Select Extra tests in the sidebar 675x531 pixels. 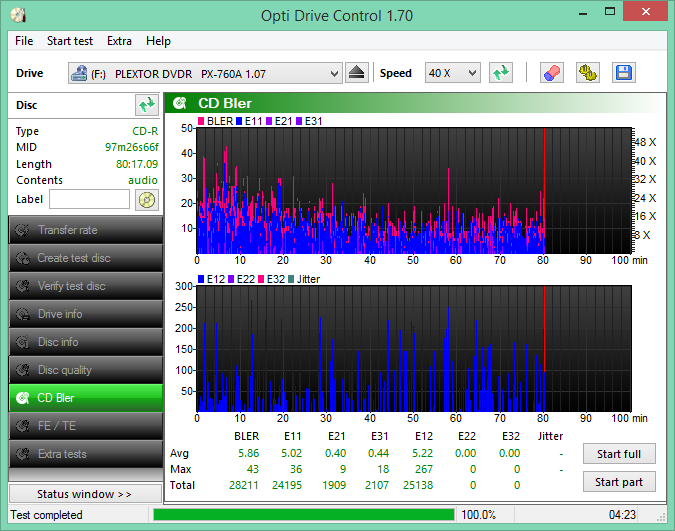(85, 454)
